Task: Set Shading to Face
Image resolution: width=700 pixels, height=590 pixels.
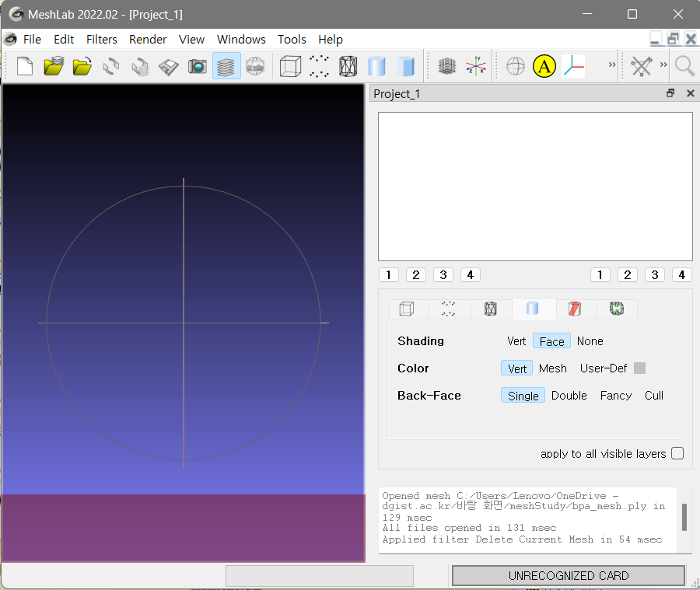Action: [551, 341]
